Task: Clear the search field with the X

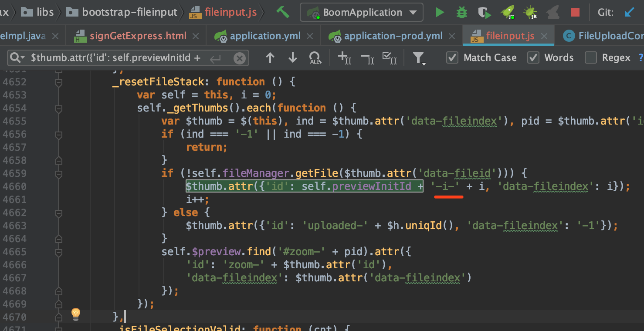Action: (x=240, y=57)
